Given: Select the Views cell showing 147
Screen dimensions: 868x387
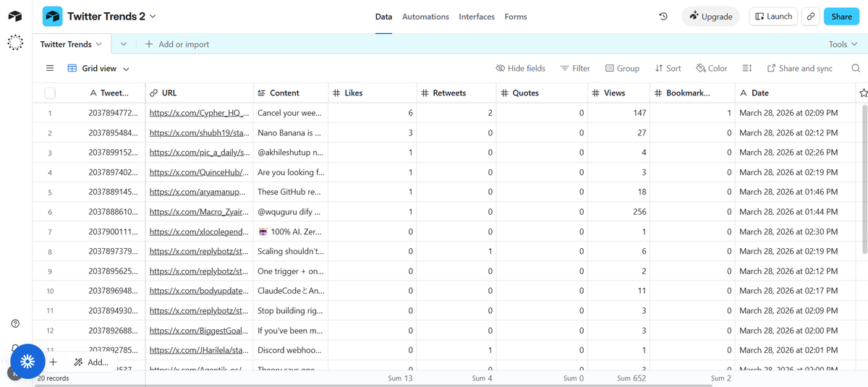Looking at the screenshot, I should (x=618, y=113).
